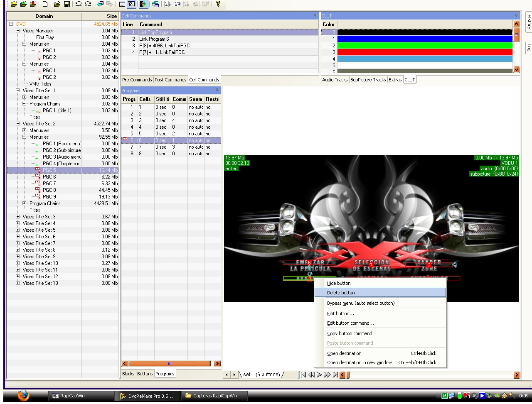Click the pin icon on Cell Commands panel

[x=315, y=16]
